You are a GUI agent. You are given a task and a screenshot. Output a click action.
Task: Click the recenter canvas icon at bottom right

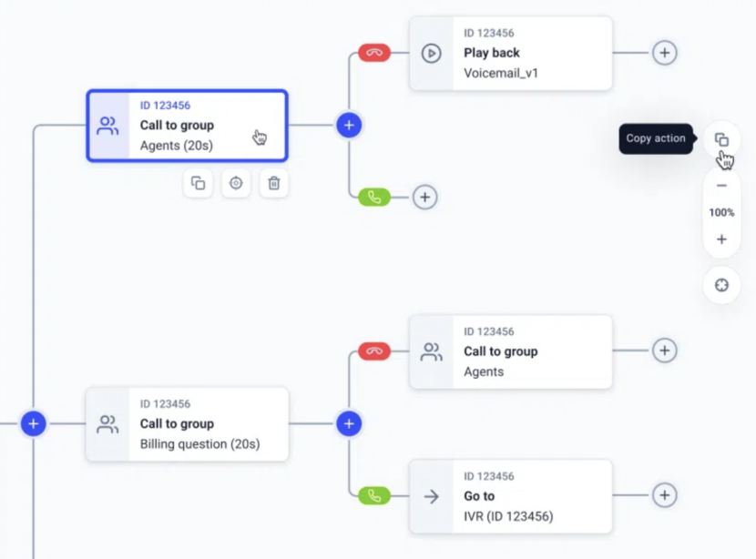[x=721, y=285]
